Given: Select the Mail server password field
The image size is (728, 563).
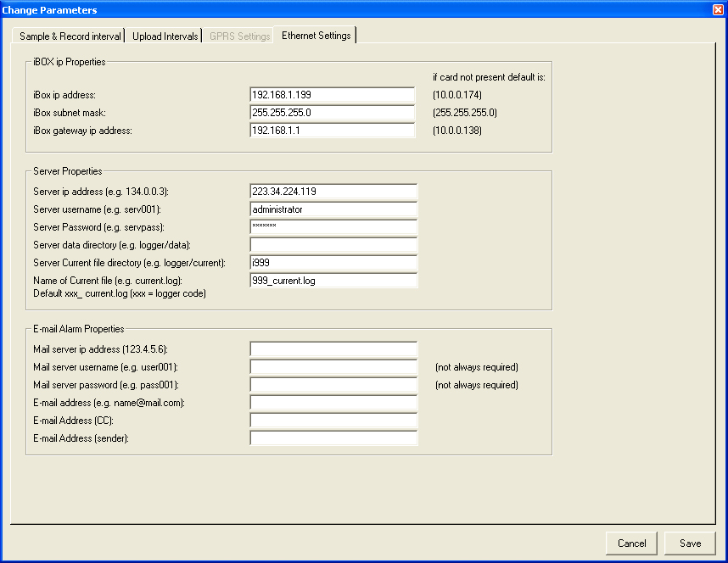Looking at the screenshot, I should click(333, 385).
